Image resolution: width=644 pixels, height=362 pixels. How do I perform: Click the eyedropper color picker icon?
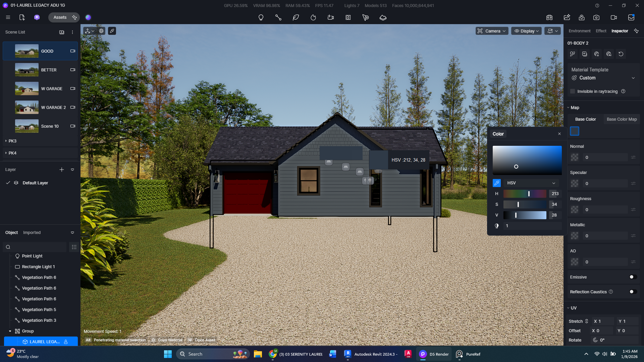coord(496,183)
